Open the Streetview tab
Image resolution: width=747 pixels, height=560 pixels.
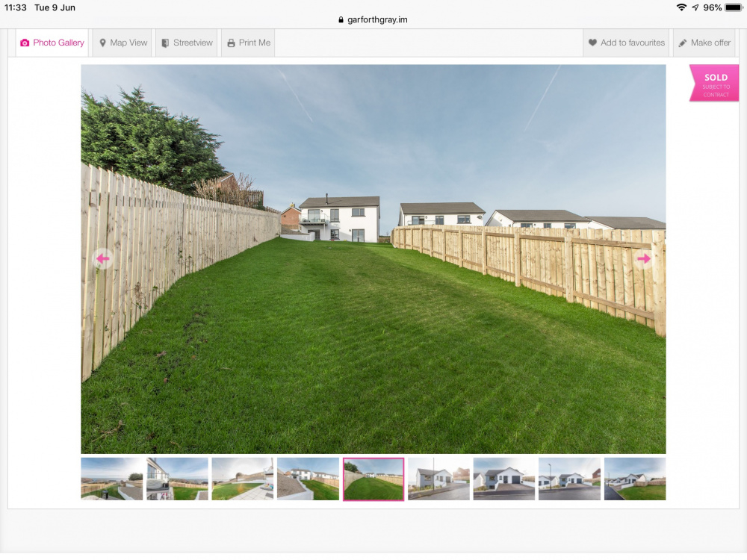187,43
